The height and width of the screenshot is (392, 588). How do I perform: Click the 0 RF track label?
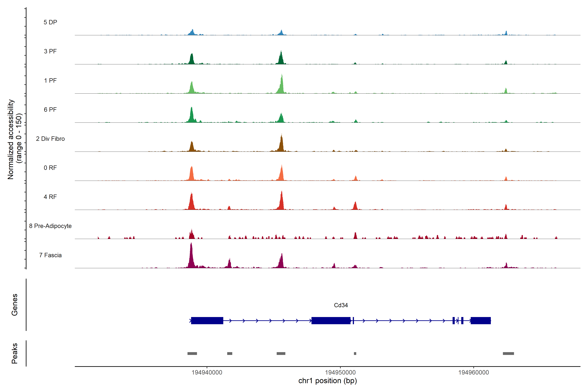pos(50,168)
